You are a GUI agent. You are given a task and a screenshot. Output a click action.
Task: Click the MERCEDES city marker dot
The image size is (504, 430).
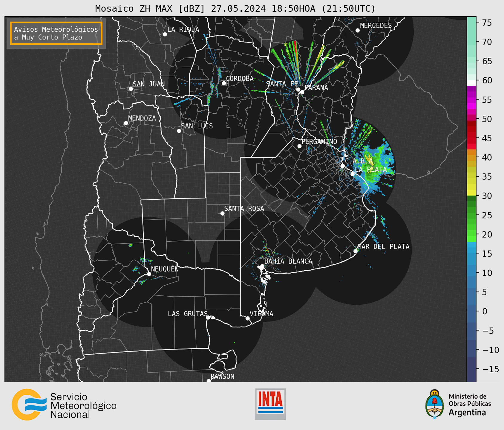click(358, 31)
